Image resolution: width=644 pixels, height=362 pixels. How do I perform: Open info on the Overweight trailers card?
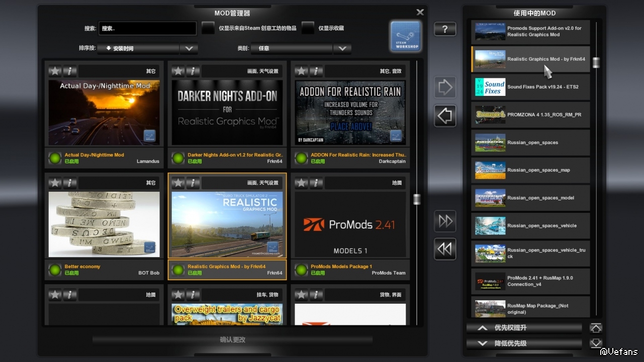pyautogui.click(x=193, y=295)
